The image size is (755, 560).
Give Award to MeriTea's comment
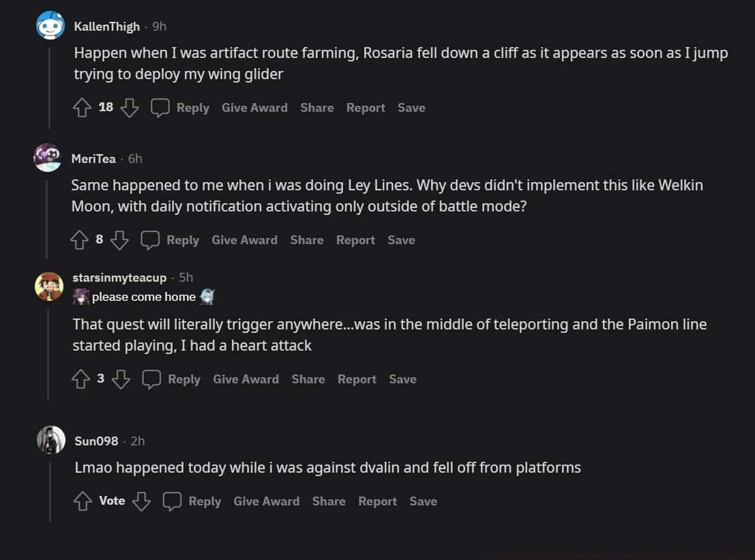pos(244,240)
